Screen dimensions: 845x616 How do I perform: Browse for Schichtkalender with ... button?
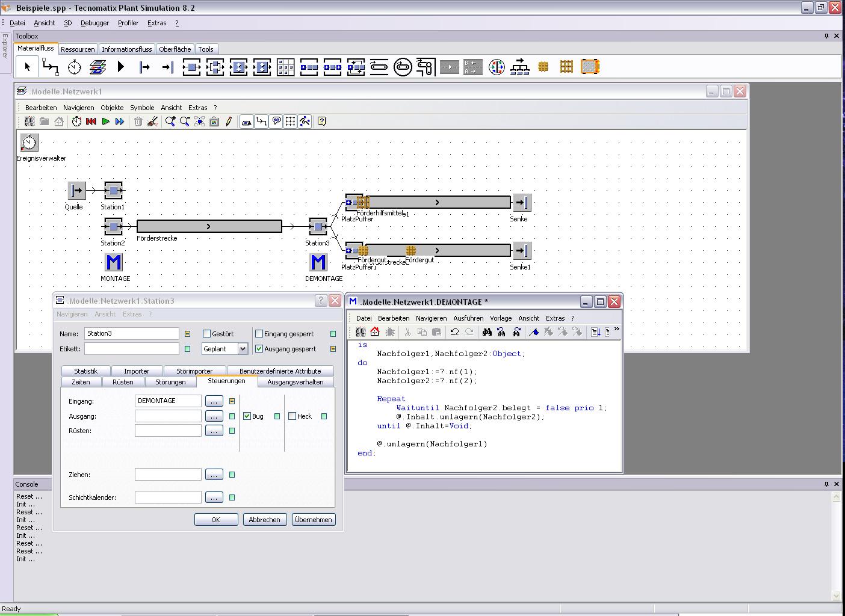(214, 497)
